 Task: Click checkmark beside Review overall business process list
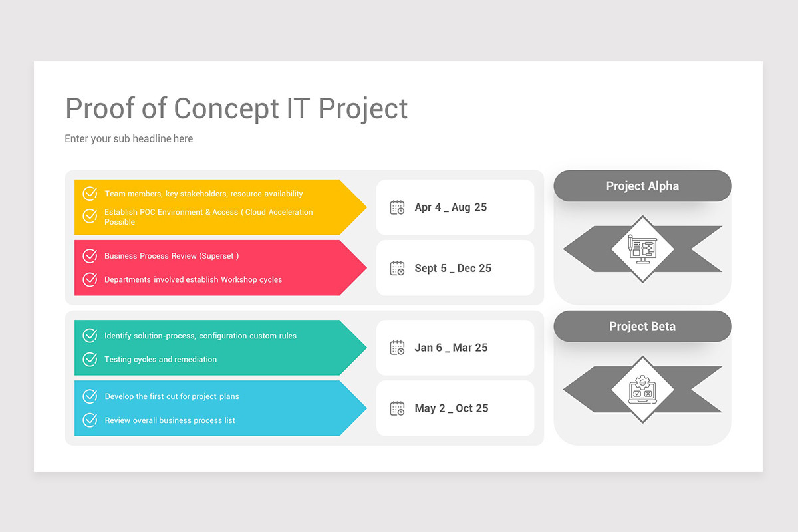[x=90, y=420]
